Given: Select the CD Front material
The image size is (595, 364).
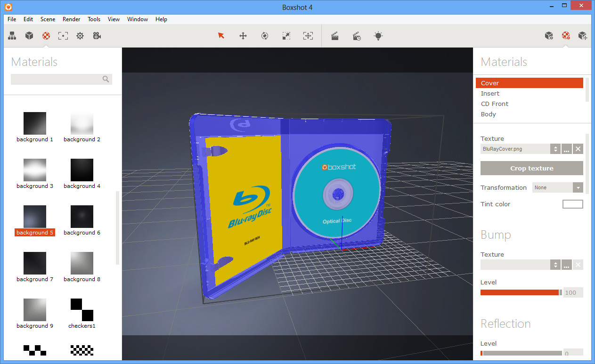Looking at the screenshot, I should 530,104.
